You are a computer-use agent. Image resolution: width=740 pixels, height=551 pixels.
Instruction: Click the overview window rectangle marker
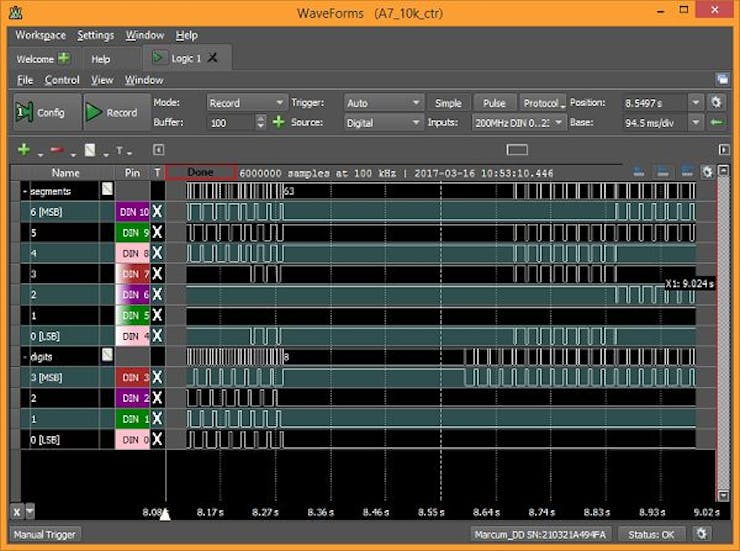click(x=517, y=150)
